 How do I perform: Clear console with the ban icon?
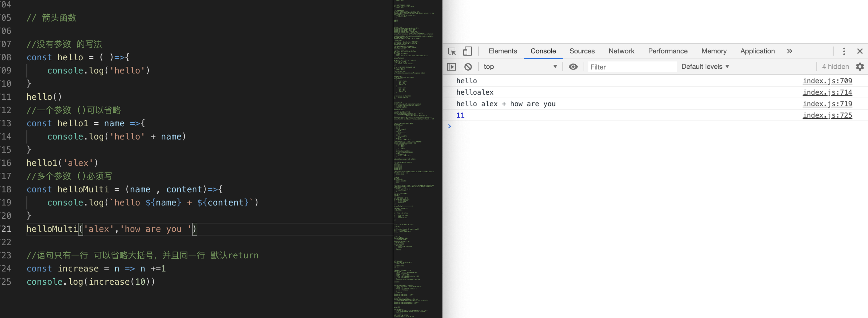(x=468, y=67)
